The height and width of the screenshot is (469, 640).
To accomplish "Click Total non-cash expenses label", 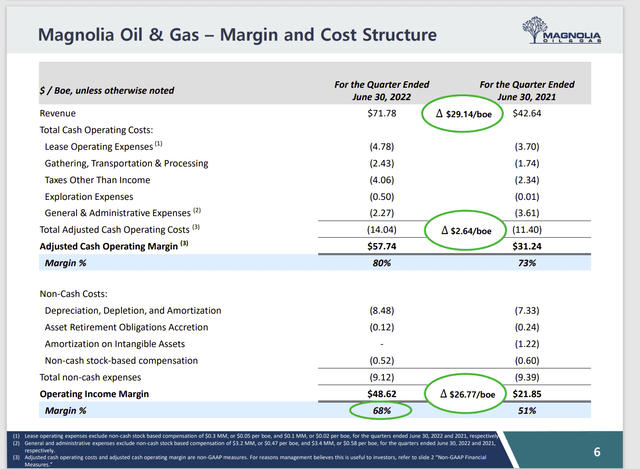I will click(x=90, y=378).
